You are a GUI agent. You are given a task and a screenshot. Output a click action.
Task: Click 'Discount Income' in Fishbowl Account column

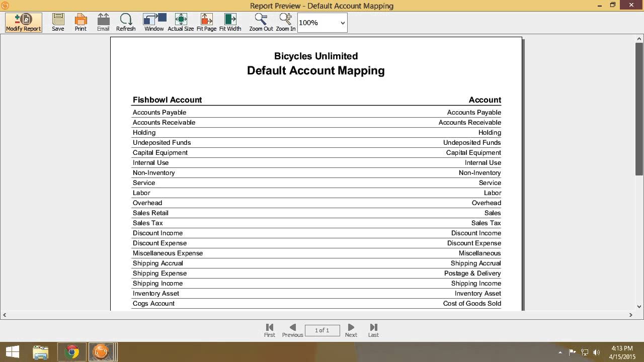coord(157,233)
